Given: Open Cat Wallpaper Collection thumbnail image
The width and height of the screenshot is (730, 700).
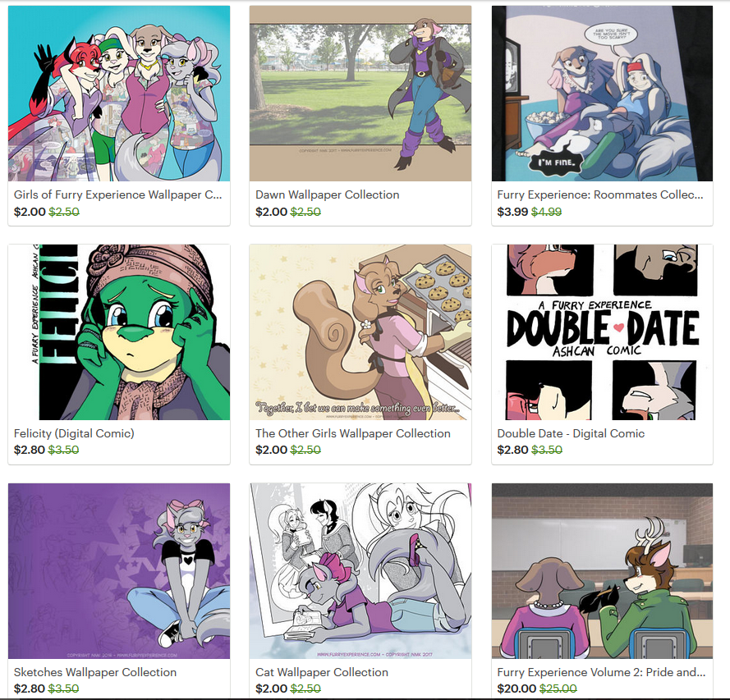Looking at the screenshot, I should coord(360,570).
